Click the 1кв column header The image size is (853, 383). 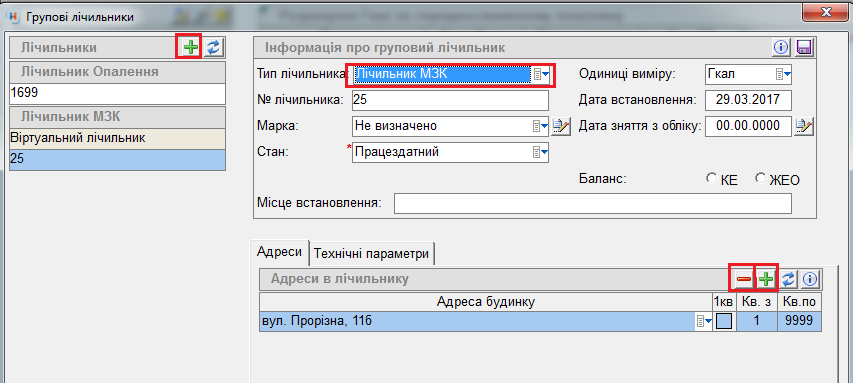[724, 302]
